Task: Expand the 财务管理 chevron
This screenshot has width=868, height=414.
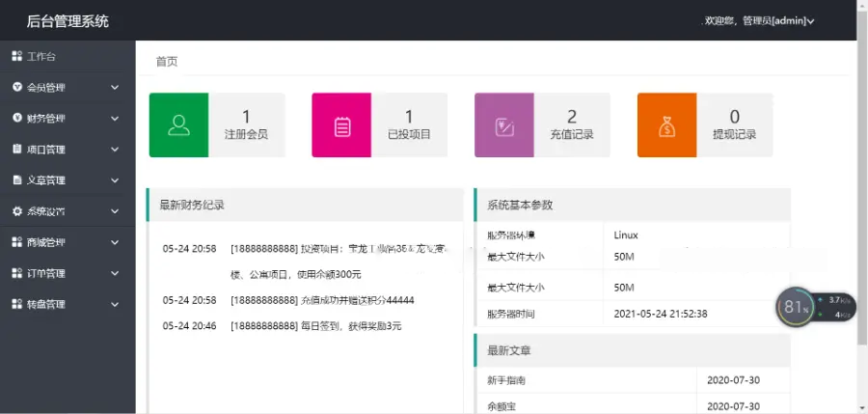Action: coord(115,119)
